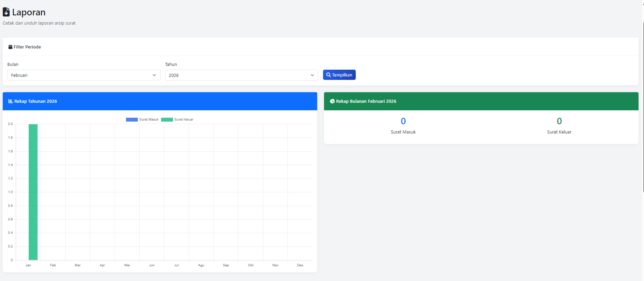Click the 'Filter Periode' card title
The image size is (644, 281).
click(x=27, y=47)
